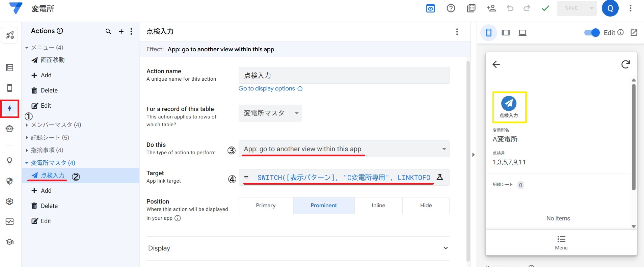The width and height of the screenshot is (644, 267).
Task: Click the undo arrow in top bar
Action: pyautogui.click(x=510, y=8)
